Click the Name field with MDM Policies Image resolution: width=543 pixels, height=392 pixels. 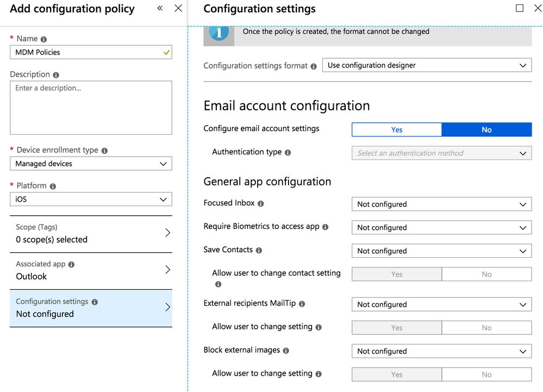coord(91,52)
